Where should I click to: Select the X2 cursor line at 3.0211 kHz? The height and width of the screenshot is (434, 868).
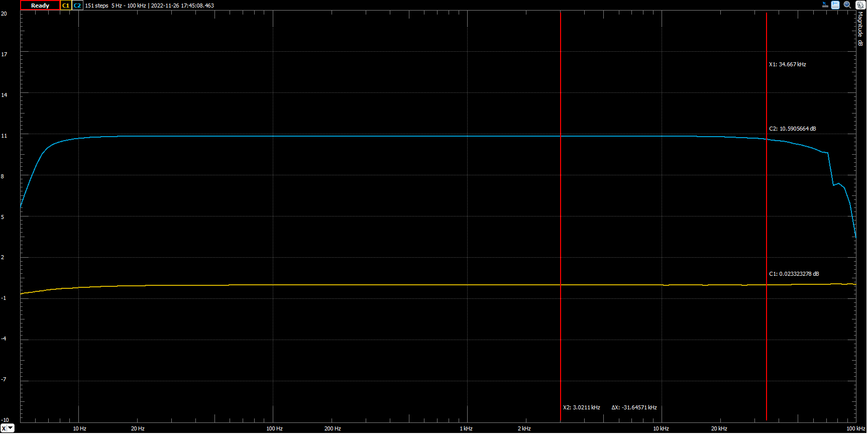click(x=561, y=216)
